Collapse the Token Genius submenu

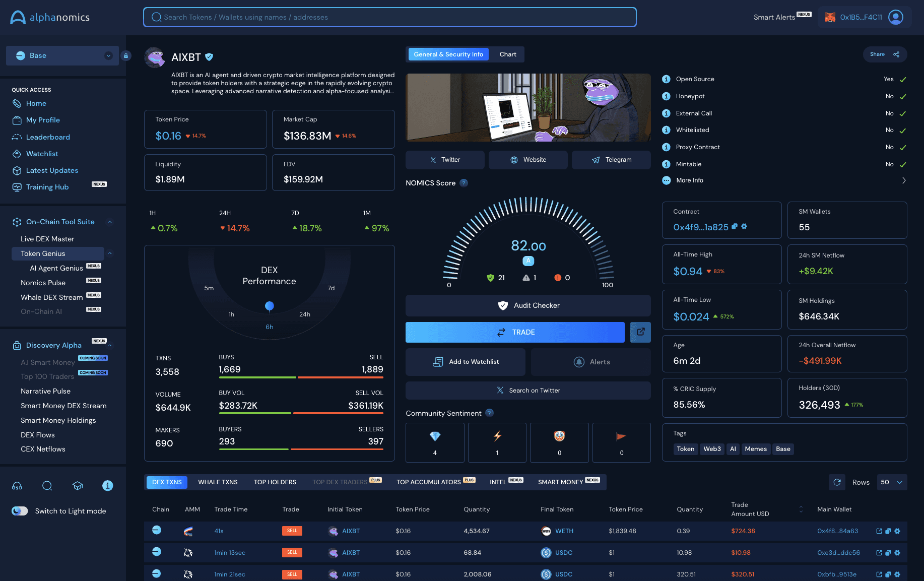click(x=110, y=253)
